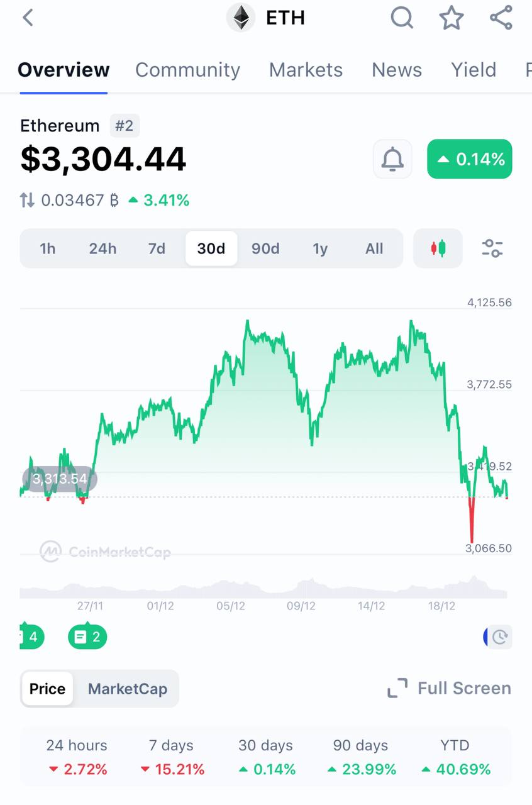Set a price alert with bell icon
Viewport: 532px width, 805px height.
coord(392,159)
